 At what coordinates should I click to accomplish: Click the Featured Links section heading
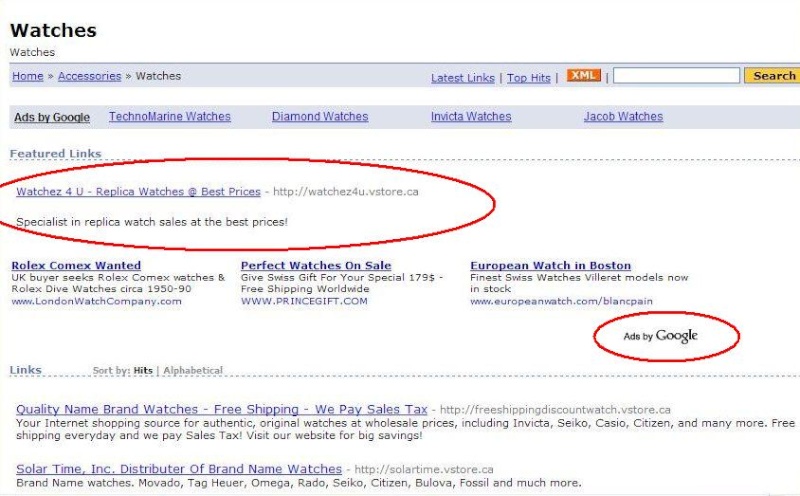click(56, 154)
